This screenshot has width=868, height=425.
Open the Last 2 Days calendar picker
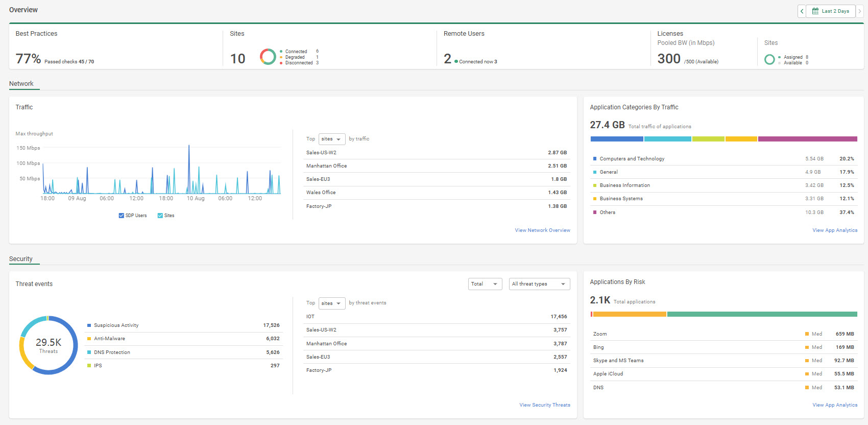click(831, 11)
